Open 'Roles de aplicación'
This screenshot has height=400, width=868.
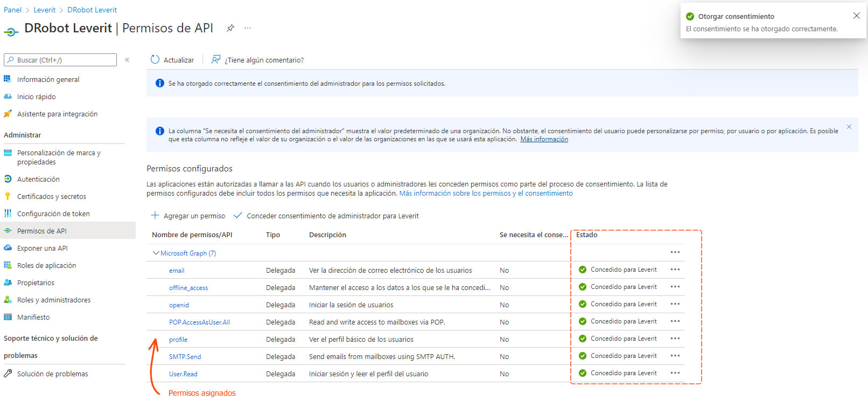pyautogui.click(x=46, y=265)
